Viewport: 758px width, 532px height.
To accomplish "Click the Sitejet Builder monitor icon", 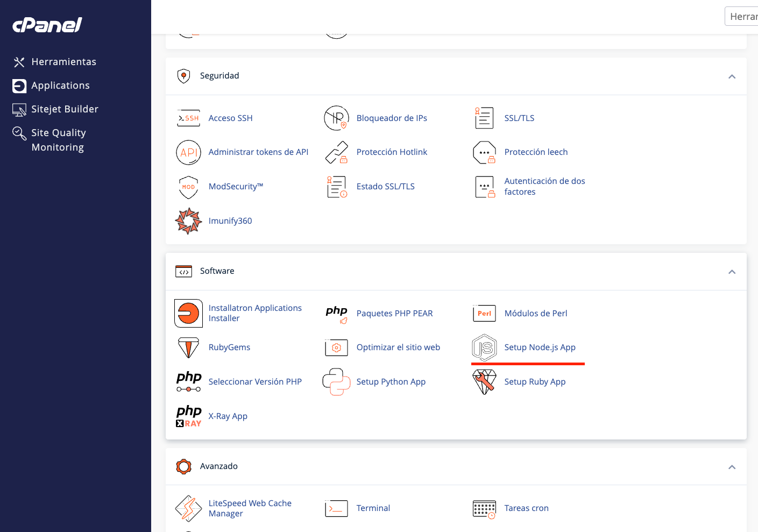I will (x=19, y=110).
